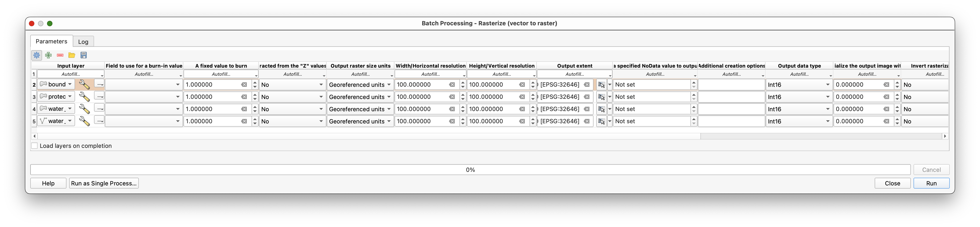Image resolution: width=980 pixels, height=227 pixels.
Task: Click the horizontal table scrollbar thumb
Action: [x=369, y=136]
